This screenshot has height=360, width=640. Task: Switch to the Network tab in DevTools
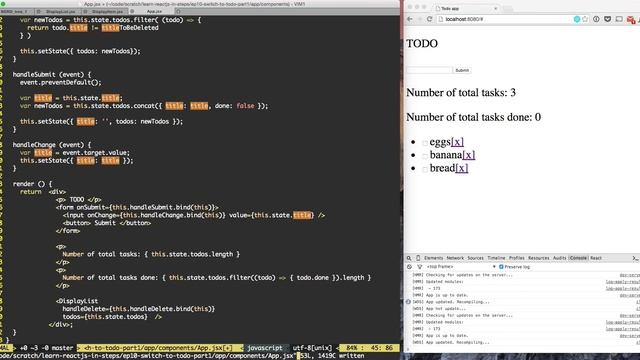click(455, 258)
